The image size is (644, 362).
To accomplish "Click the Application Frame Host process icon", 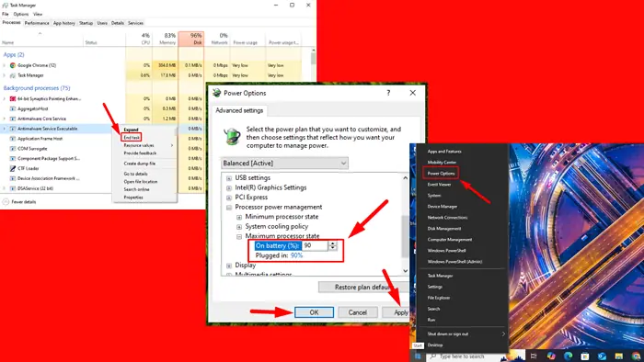I will (13, 139).
